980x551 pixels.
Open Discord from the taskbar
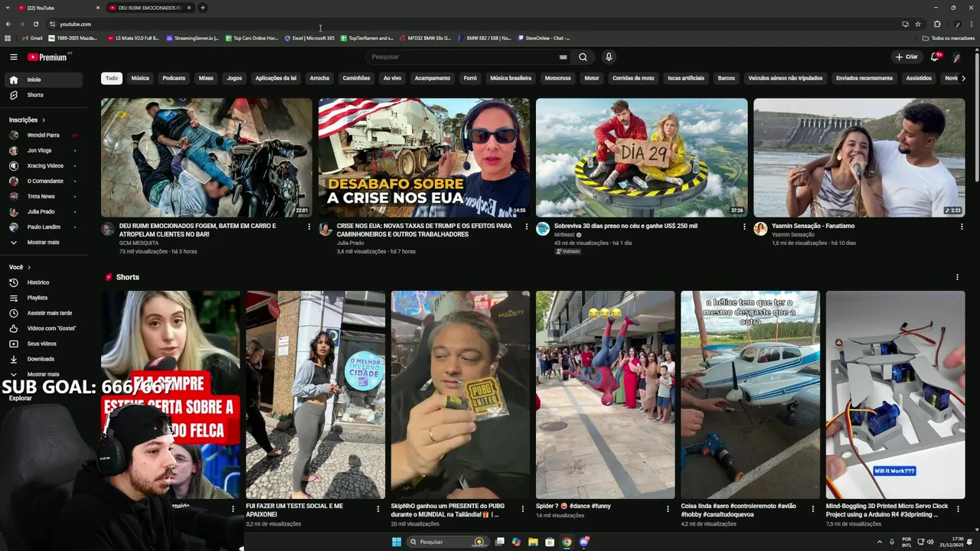583,542
